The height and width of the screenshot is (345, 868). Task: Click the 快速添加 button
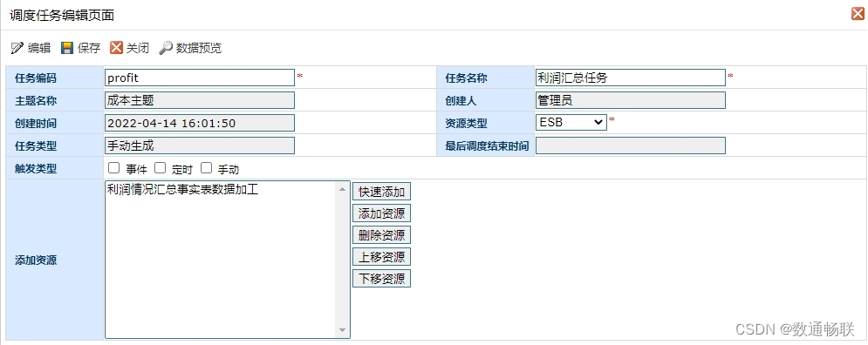[x=381, y=192]
